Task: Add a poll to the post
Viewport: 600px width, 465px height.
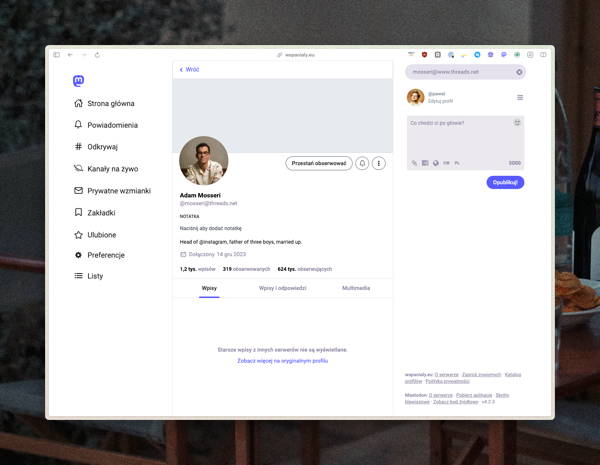Action: coord(425,163)
